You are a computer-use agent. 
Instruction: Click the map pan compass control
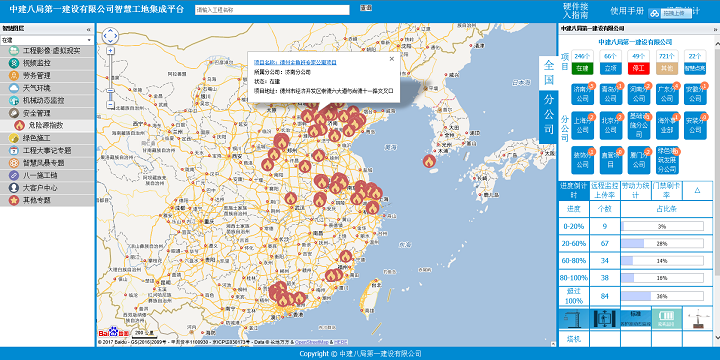pos(110,35)
